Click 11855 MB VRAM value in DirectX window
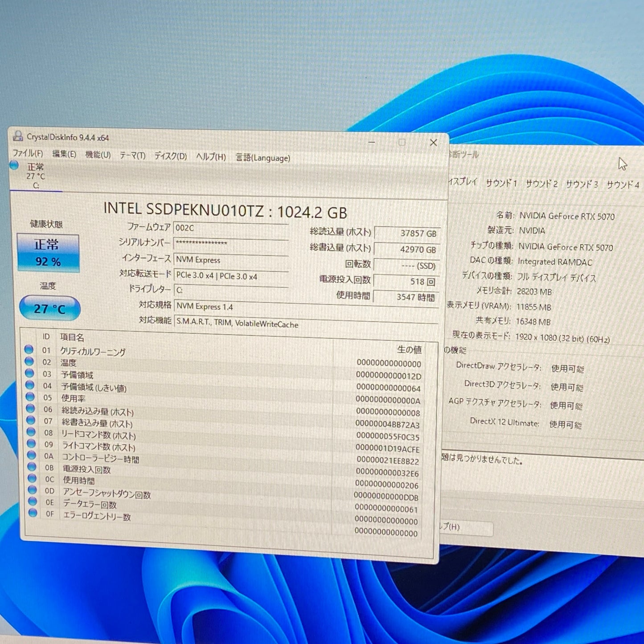The height and width of the screenshot is (644, 644). 533,307
